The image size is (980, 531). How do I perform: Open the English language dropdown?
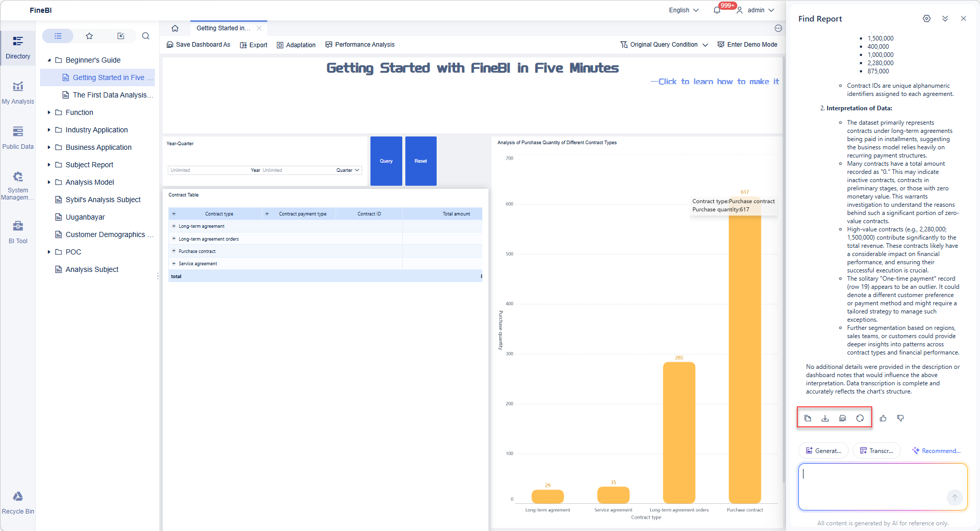click(683, 10)
